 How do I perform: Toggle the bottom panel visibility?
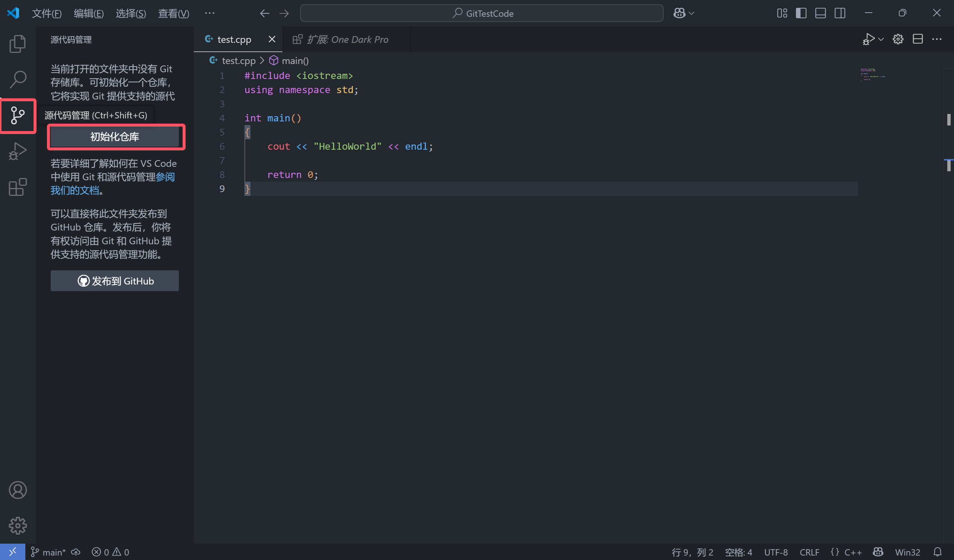[820, 13]
